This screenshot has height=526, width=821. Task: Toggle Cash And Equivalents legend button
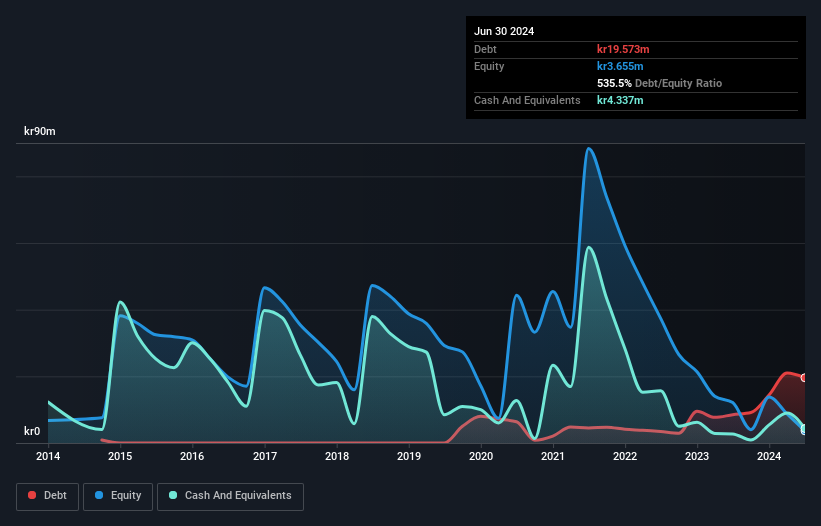click(230, 496)
